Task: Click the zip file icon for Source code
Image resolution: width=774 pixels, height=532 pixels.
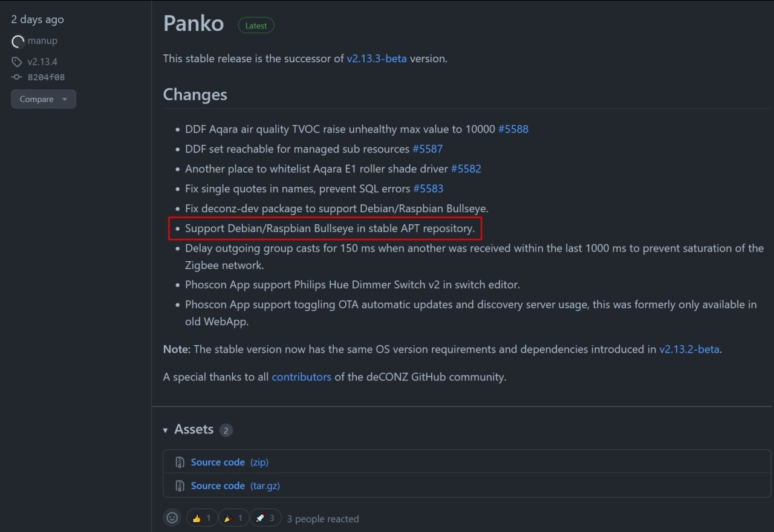Action: pyautogui.click(x=180, y=462)
